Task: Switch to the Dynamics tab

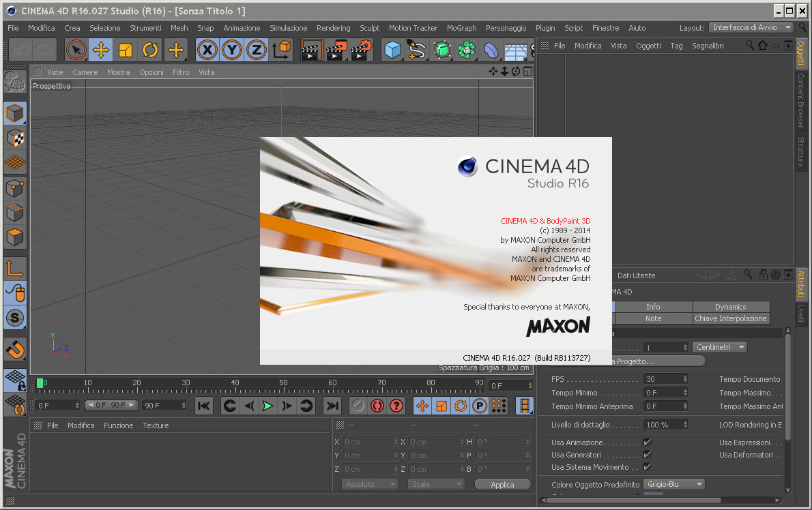Action: tap(731, 307)
